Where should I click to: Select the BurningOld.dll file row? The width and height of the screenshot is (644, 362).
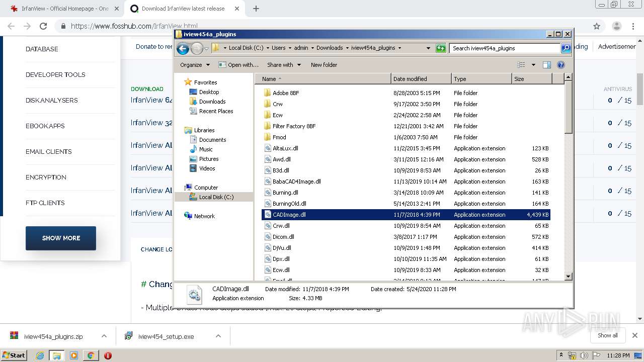point(406,204)
